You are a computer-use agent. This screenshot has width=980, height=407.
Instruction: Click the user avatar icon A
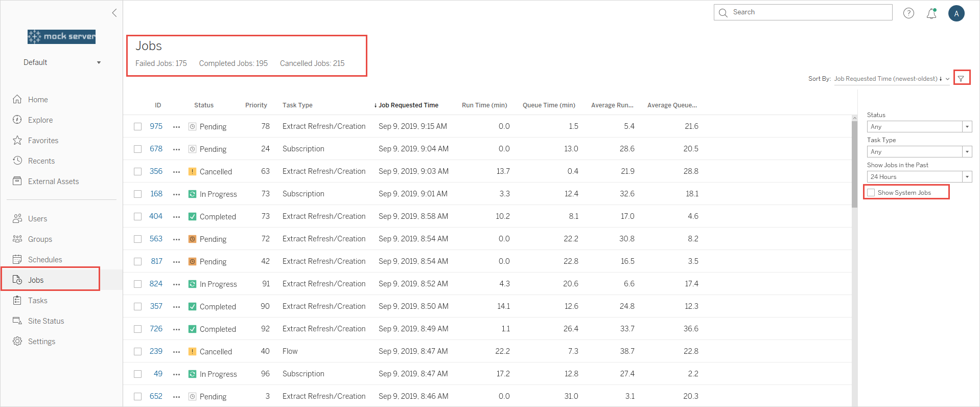[x=956, y=13]
